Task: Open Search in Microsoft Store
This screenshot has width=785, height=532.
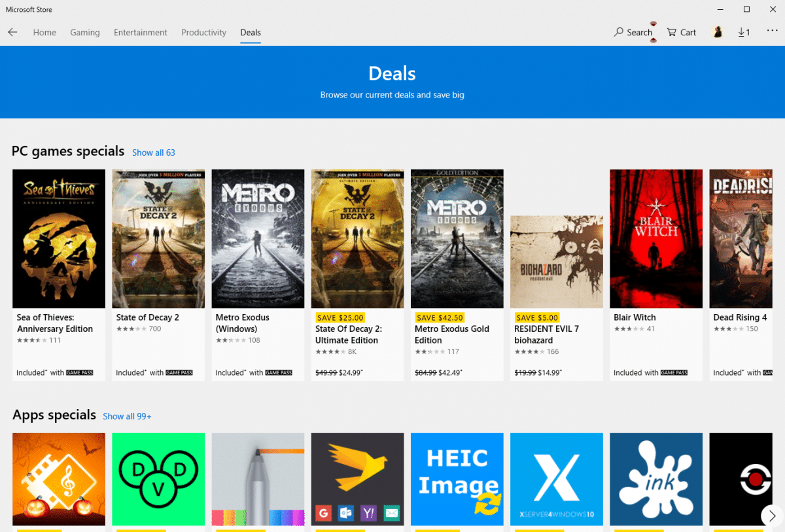Action: (x=633, y=31)
